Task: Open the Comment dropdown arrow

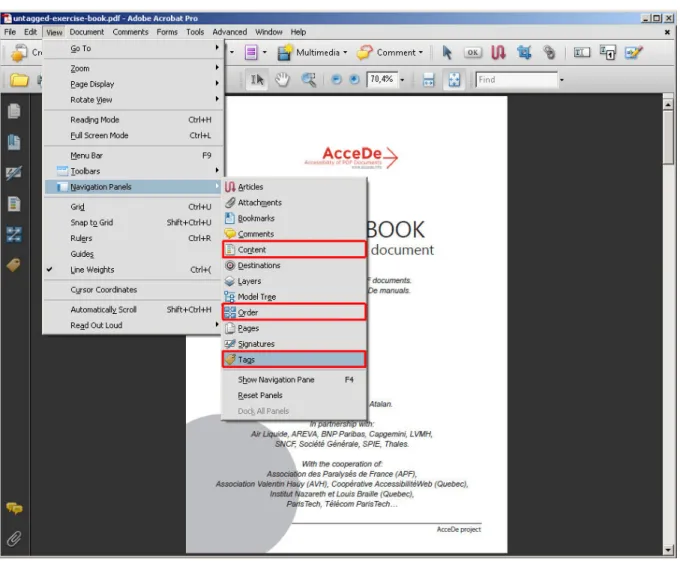Action: coord(421,52)
